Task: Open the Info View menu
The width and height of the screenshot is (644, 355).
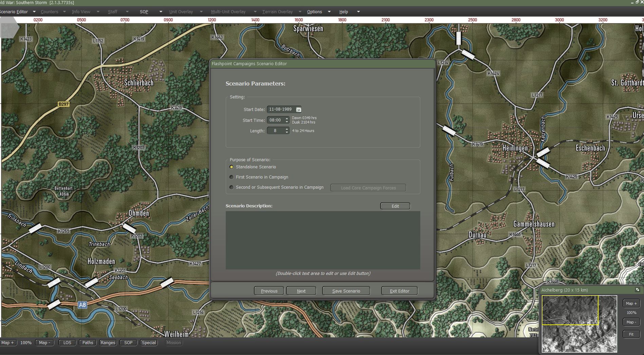Action: 81,12
